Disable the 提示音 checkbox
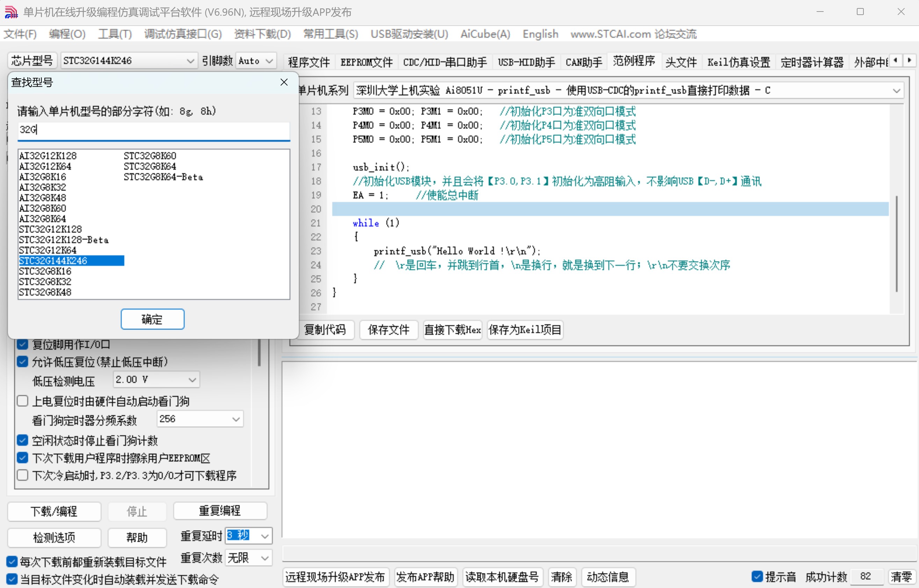The width and height of the screenshot is (919, 588). click(x=757, y=576)
